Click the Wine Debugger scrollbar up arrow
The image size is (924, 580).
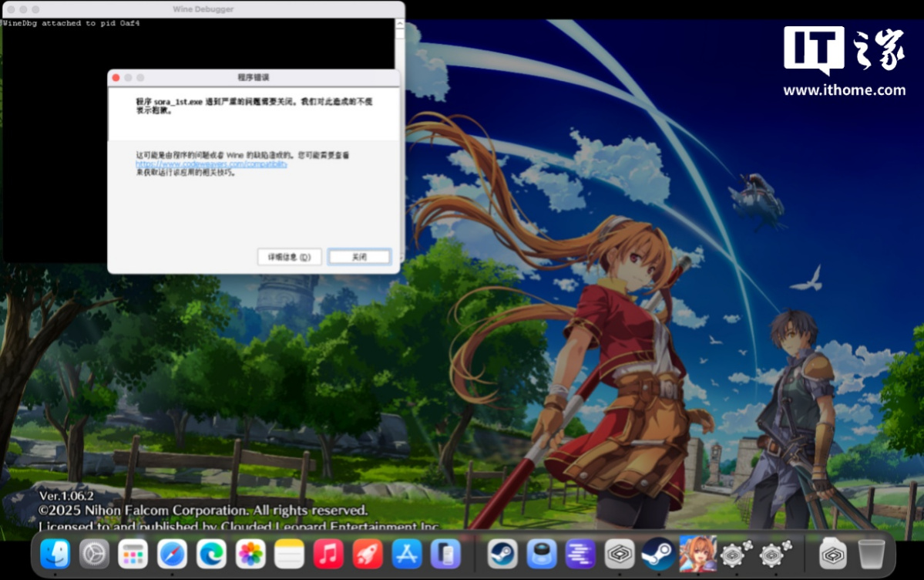click(399, 24)
